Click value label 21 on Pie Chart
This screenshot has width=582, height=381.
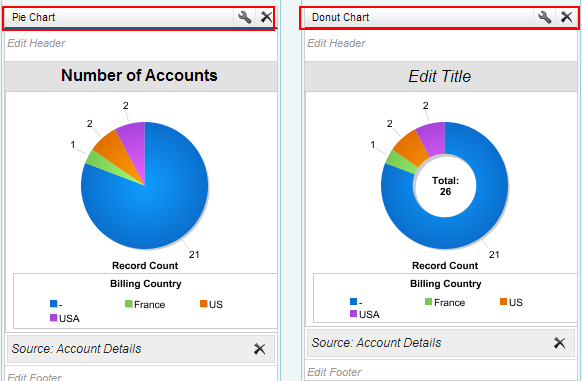pos(194,255)
